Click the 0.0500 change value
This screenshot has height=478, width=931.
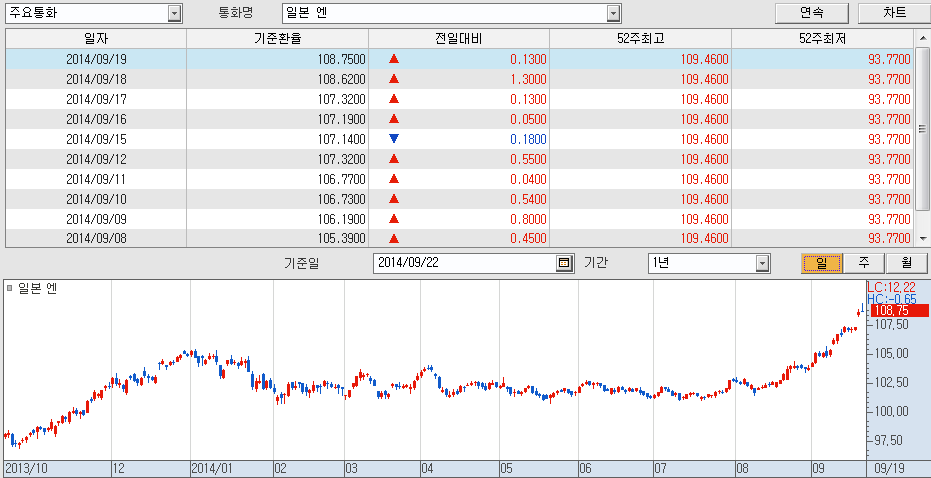point(528,119)
